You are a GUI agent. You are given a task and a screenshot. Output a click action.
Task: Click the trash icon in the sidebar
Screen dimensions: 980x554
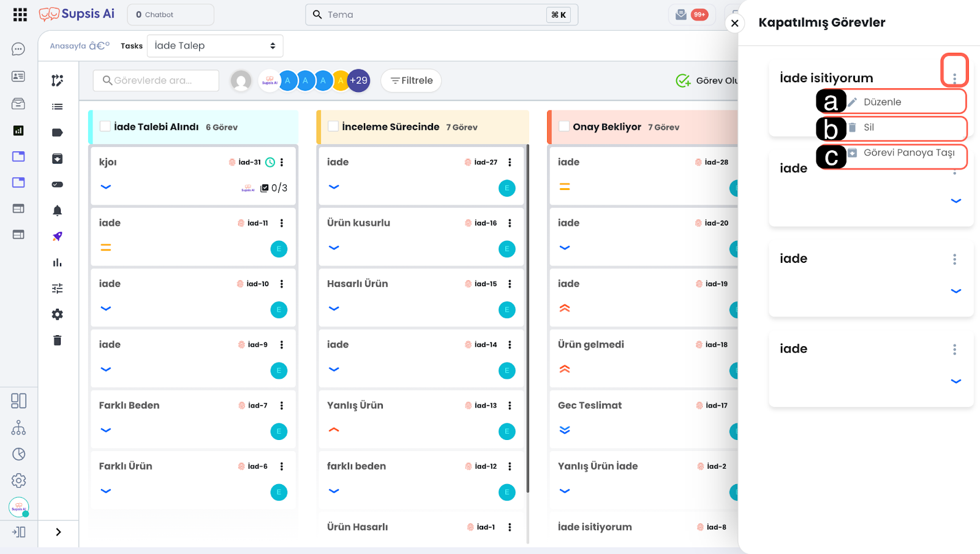(57, 341)
